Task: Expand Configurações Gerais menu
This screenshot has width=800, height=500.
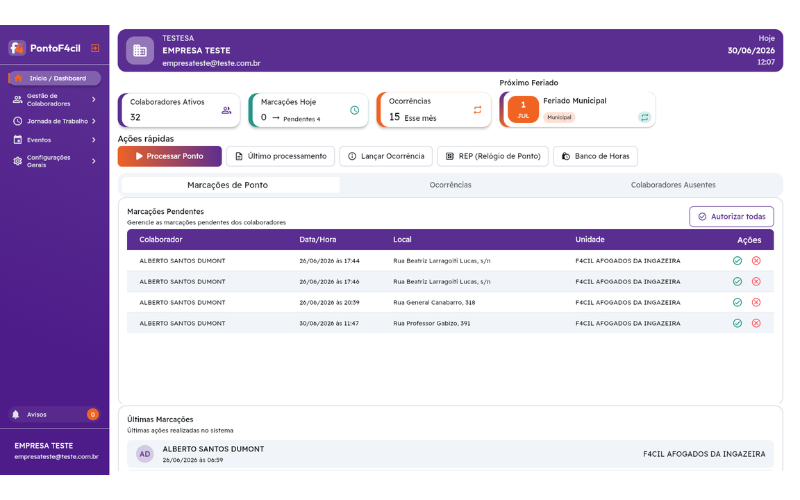Action: pyautogui.click(x=55, y=161)
